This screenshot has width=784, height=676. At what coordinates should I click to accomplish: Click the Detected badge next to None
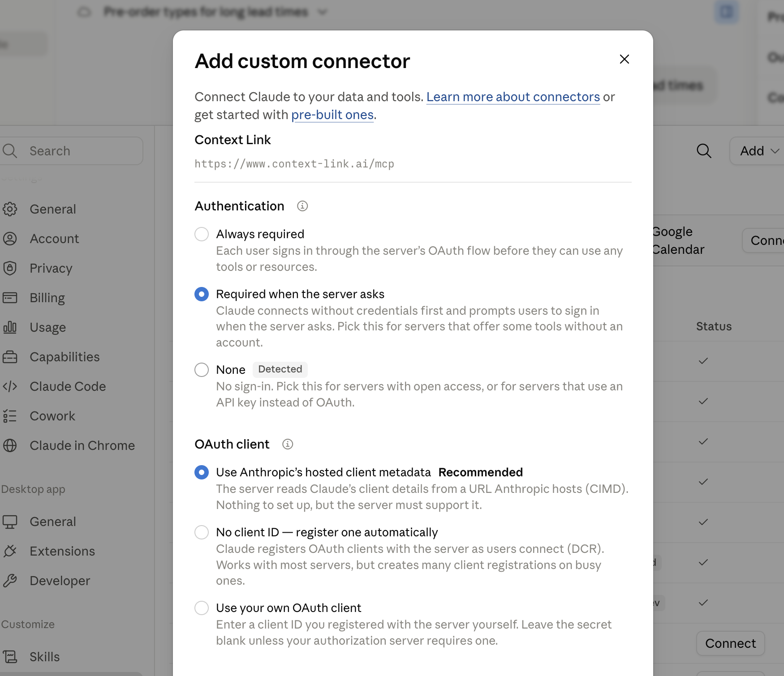tap(280, 369)
